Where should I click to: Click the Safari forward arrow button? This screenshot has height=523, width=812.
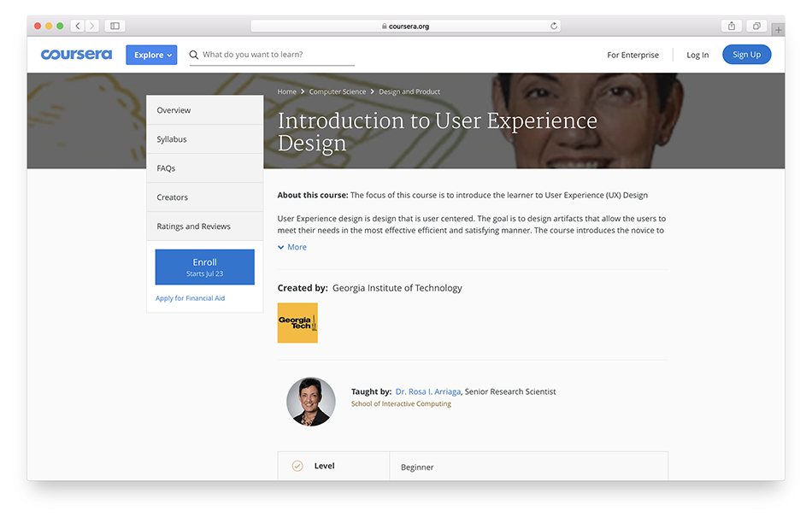[x=91, y=26]
